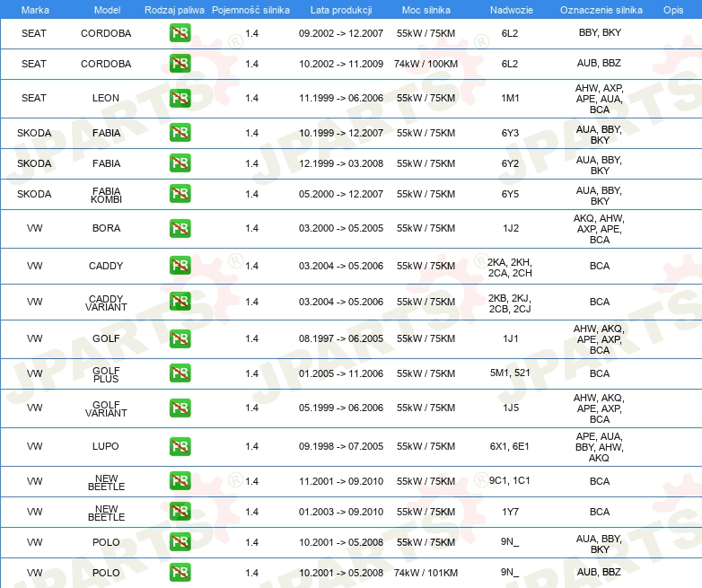
Task: Click engine power 74kW / 101KM
Action: (426, 573)
